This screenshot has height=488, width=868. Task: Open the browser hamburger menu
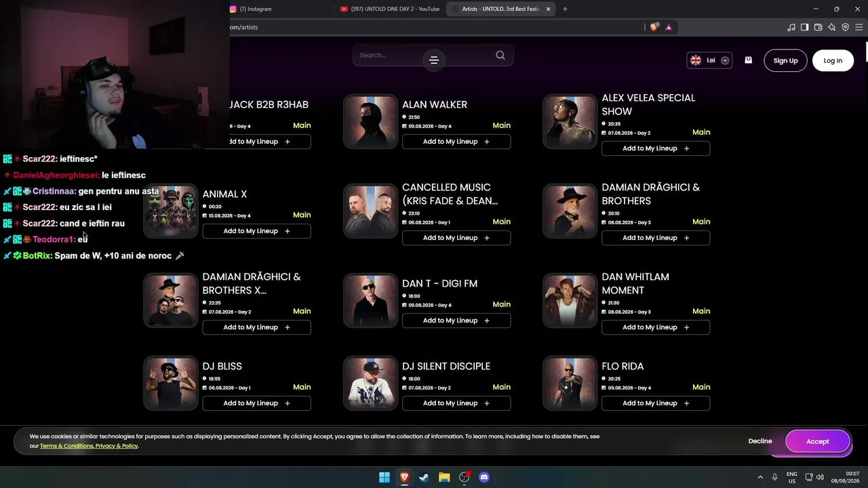click(859, 27)
